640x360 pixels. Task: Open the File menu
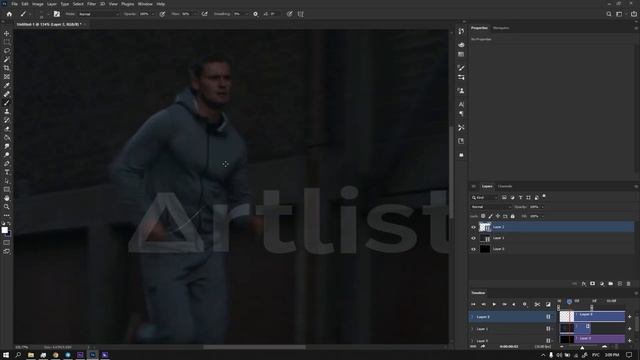pos(14,4)
